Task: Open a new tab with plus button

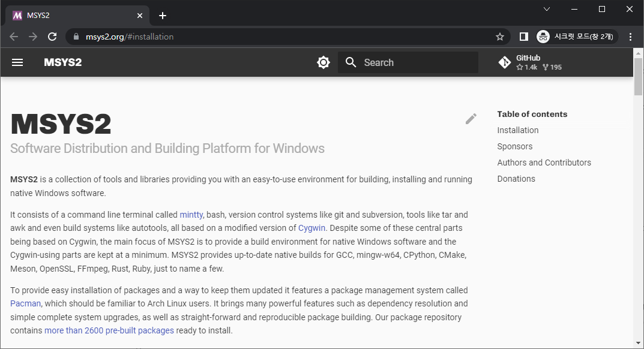Action: tap(163, 16)
